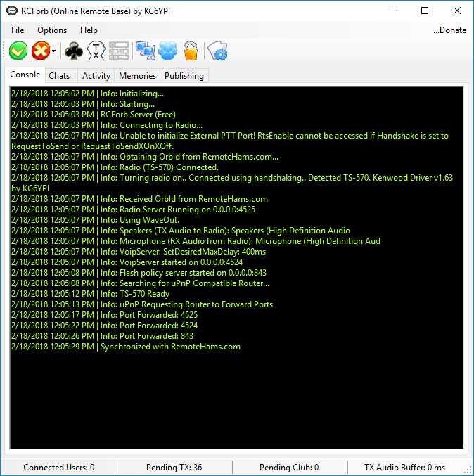Click the Donate link

pyautogui.click(x=449, y=30)
